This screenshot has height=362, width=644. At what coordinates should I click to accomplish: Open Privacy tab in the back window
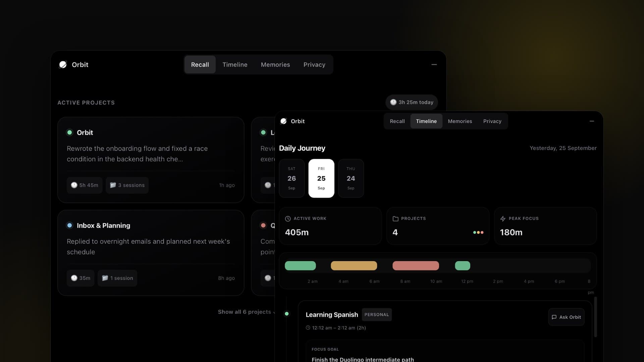[314, 65]
